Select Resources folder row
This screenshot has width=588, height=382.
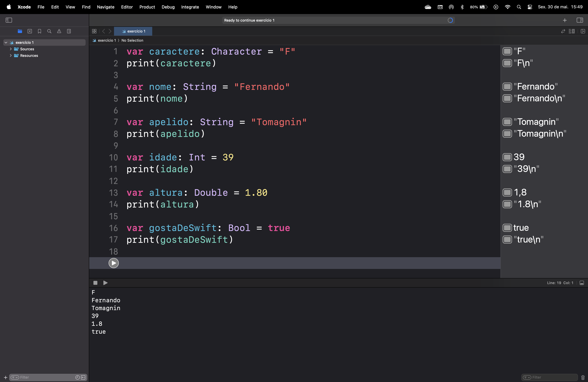coord(44,56)
